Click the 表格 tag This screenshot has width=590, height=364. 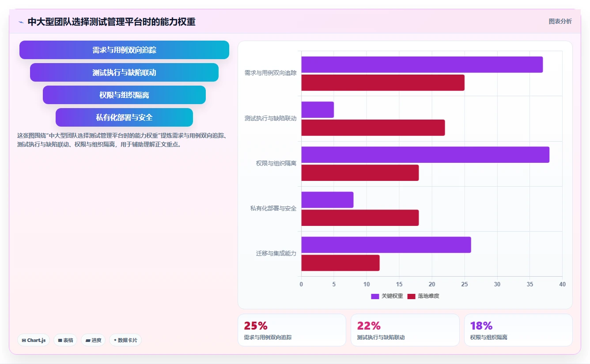tap(65, 340)
